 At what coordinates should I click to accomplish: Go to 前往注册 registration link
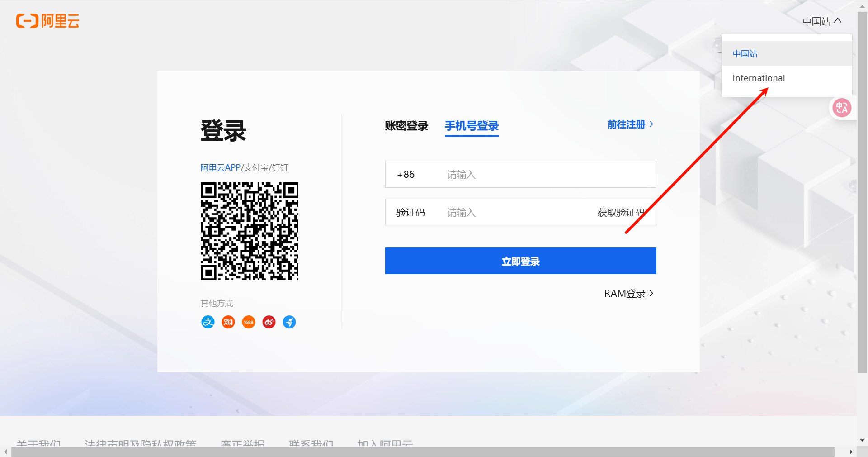630,124
